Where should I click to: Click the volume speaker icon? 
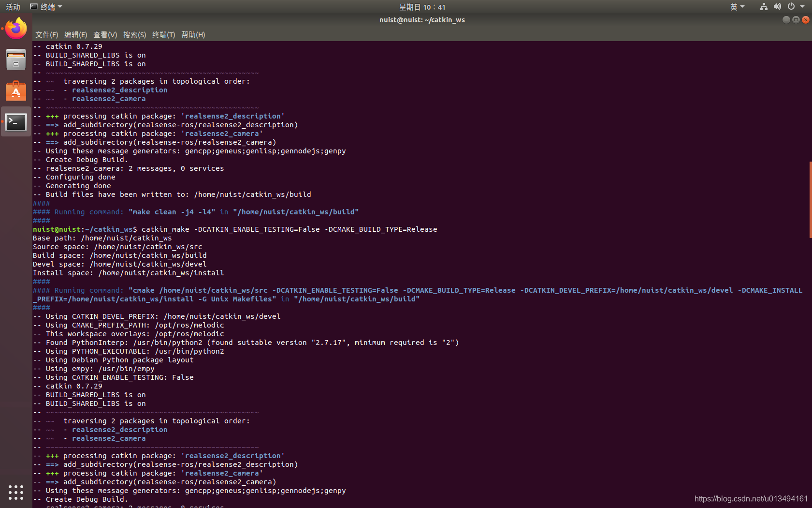click(777, 7)
